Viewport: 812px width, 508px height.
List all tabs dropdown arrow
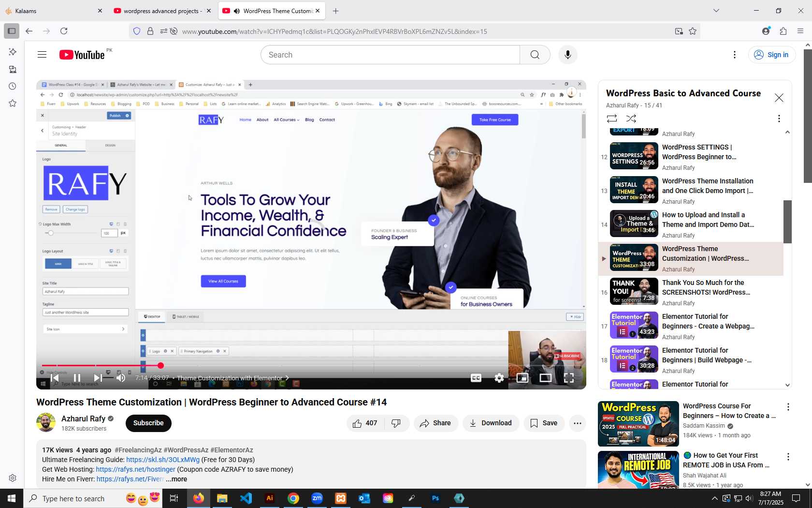716,11
